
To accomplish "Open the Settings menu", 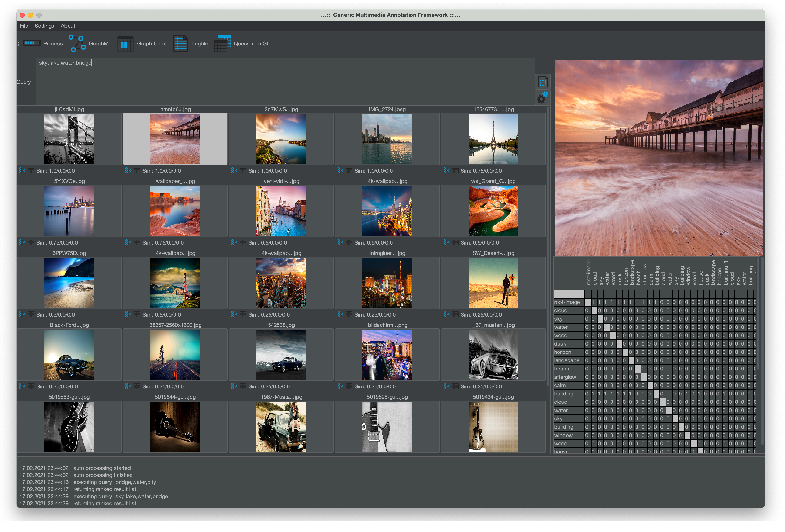I will click(x=44, y=26).
